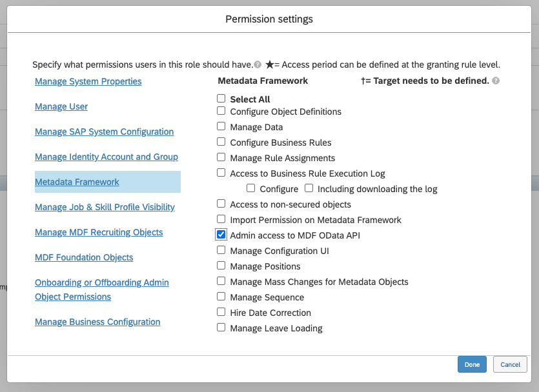This screenshot has width=539, height=392.
Task: Enable Configure Business Rules checkbox
Action: pyautogui.click(x=221, y=142)
